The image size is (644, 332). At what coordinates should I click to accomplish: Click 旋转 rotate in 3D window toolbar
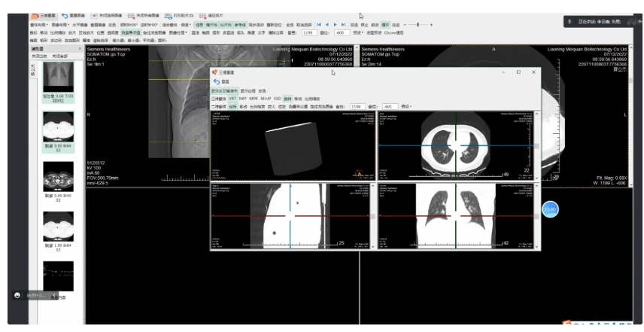coord(287,99)
